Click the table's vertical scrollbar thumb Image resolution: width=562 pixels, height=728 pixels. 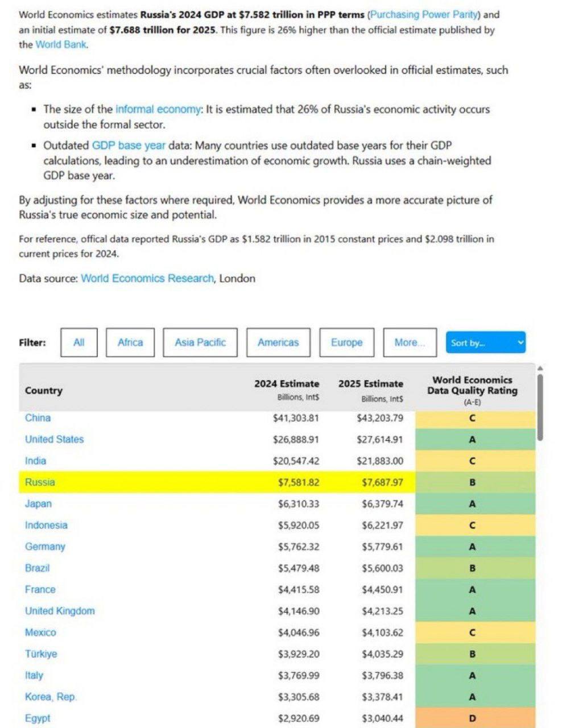(540, 407)
